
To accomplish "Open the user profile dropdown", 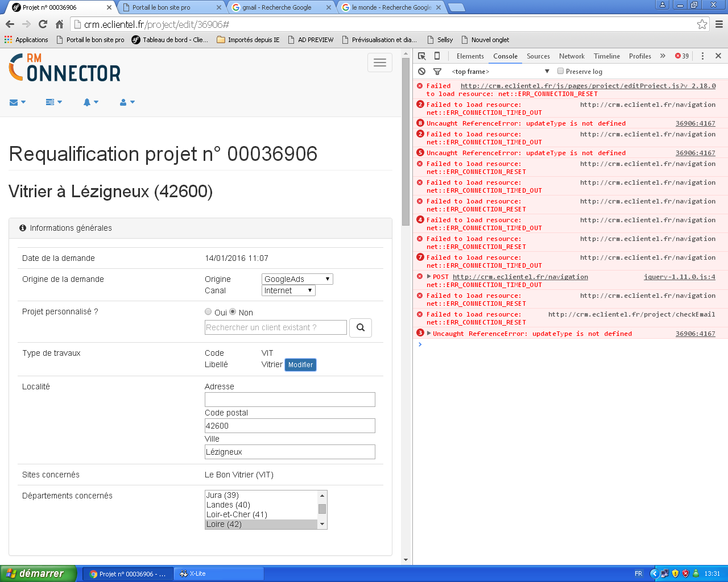I will click(x=127, y=102).
